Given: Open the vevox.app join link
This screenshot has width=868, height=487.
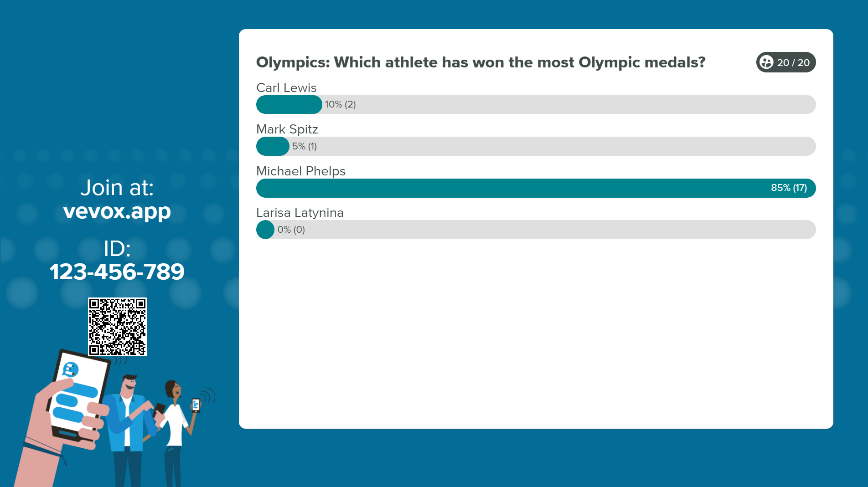Looking at the screenshot, I should (x=117, y=211).
